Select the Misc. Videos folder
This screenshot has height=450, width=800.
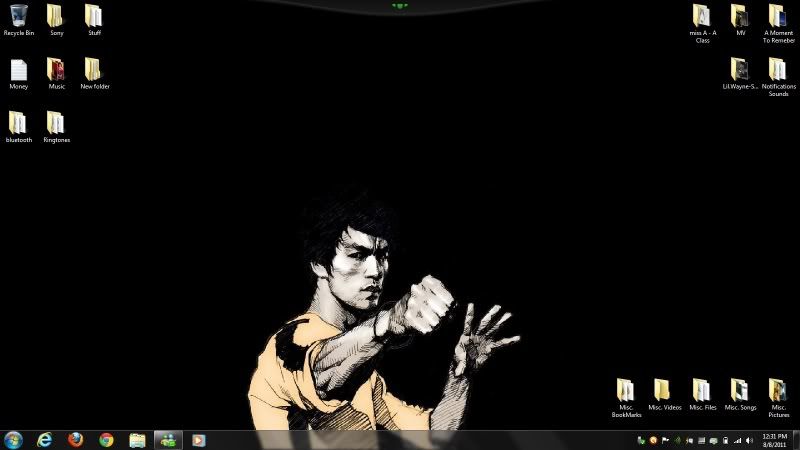pyautogui.click(x=664, y=394)
